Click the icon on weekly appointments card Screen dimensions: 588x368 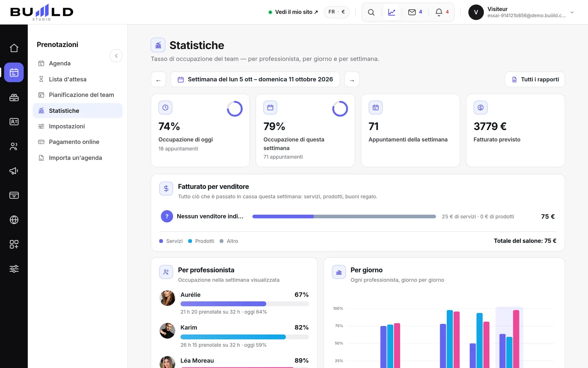376,108
